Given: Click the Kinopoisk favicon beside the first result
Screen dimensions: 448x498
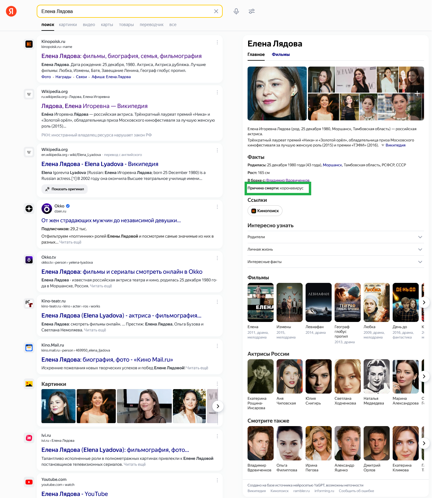Looking at the screenshot, I should pos(29,44).
